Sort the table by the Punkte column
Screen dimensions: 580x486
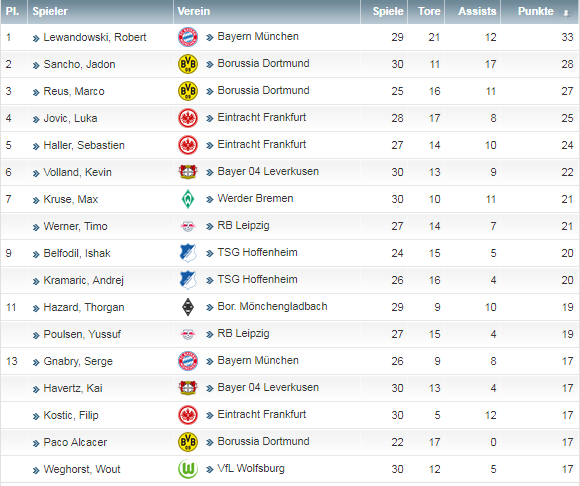[536, 11]
